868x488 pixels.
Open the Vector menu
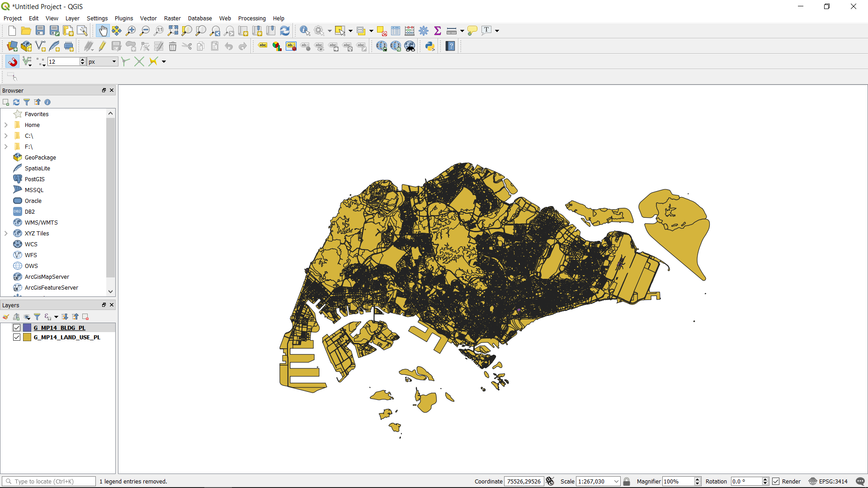click(x=148, y=18)
